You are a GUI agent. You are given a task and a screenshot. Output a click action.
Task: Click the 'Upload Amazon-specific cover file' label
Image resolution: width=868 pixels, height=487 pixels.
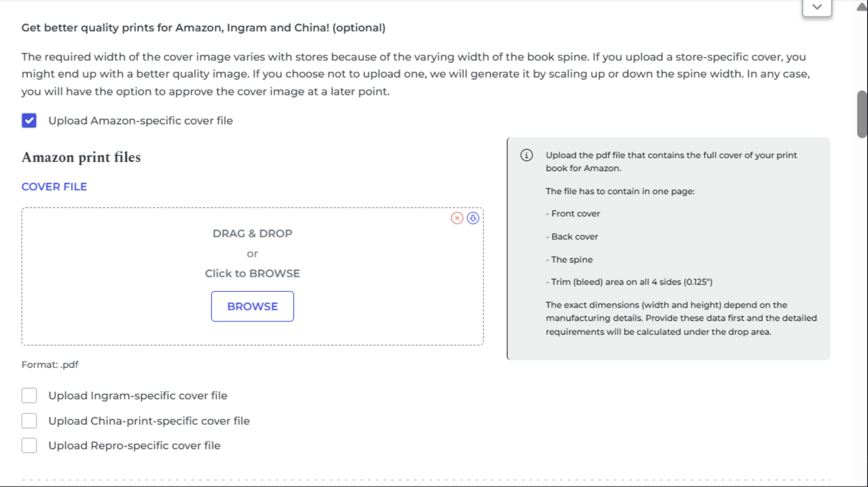(x=141, y=121)
